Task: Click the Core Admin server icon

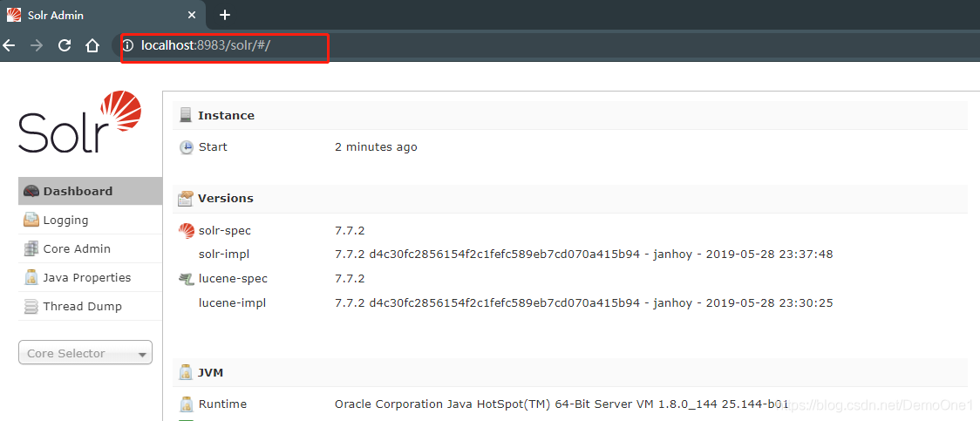Action: click(31, 249)
